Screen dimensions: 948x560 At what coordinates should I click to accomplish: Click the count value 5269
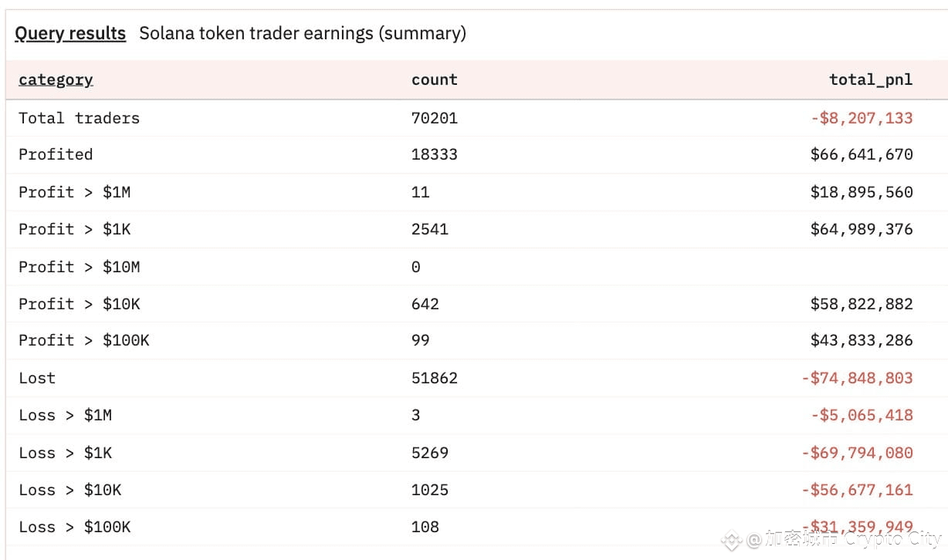point(430,453)
